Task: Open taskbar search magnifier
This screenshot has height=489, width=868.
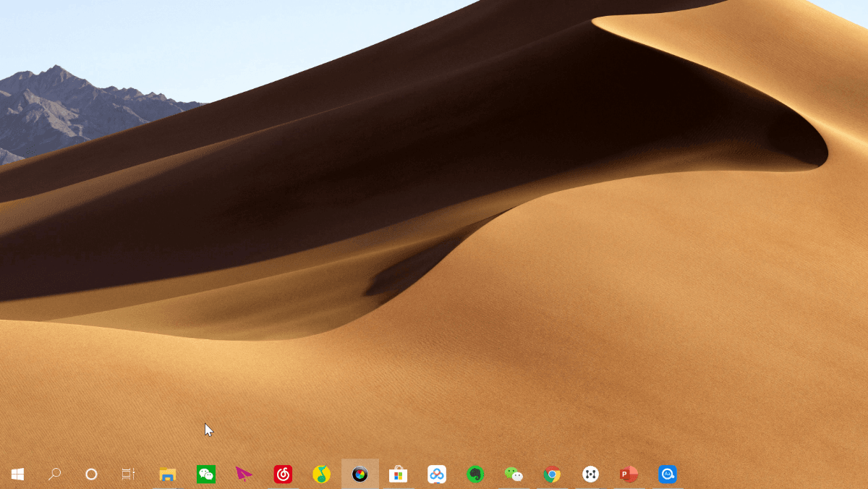Action: (x=54, y=474)
